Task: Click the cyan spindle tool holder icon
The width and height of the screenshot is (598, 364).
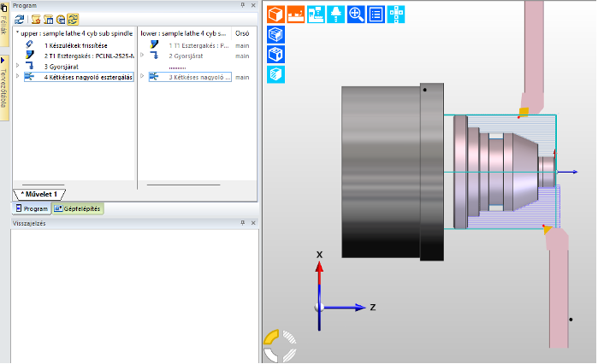Action: (x=336, y=15)
